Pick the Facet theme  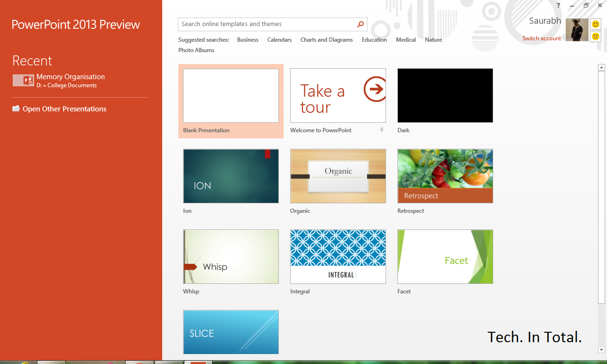click(445, 256)
